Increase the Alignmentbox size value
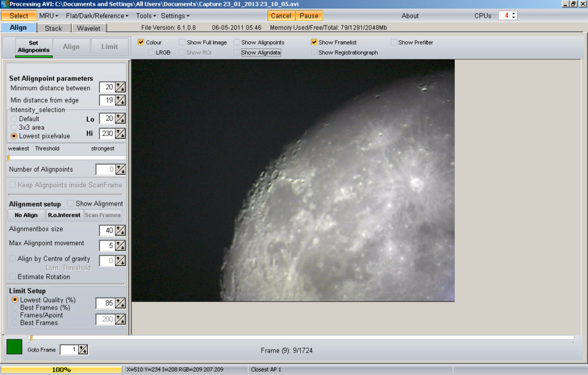588x375 pixels. pos(119,228)
